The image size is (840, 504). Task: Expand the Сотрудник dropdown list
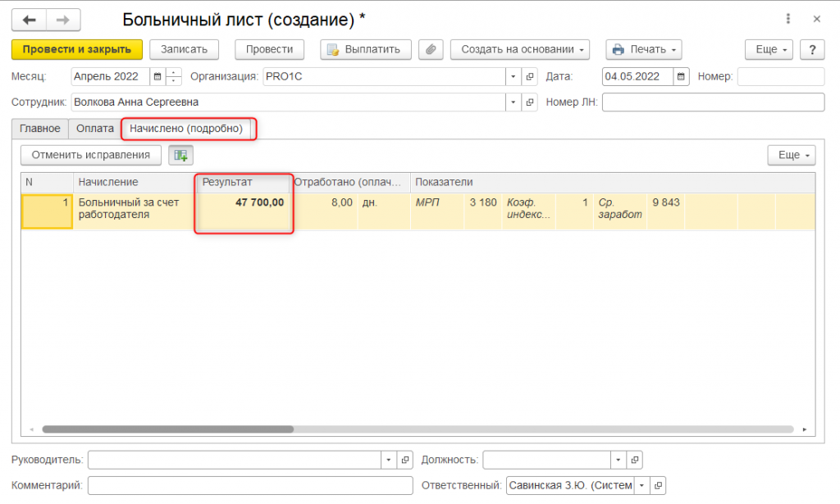coord(514,102)
